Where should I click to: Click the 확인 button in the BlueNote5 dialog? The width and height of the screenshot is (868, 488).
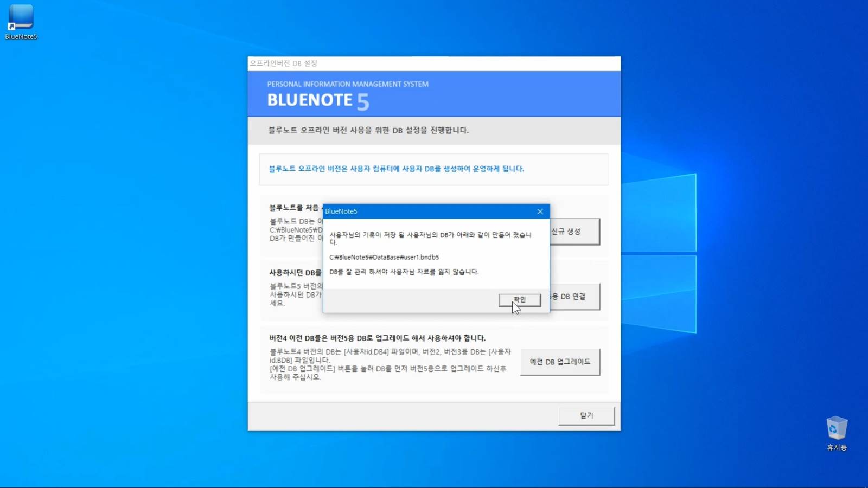520,300
